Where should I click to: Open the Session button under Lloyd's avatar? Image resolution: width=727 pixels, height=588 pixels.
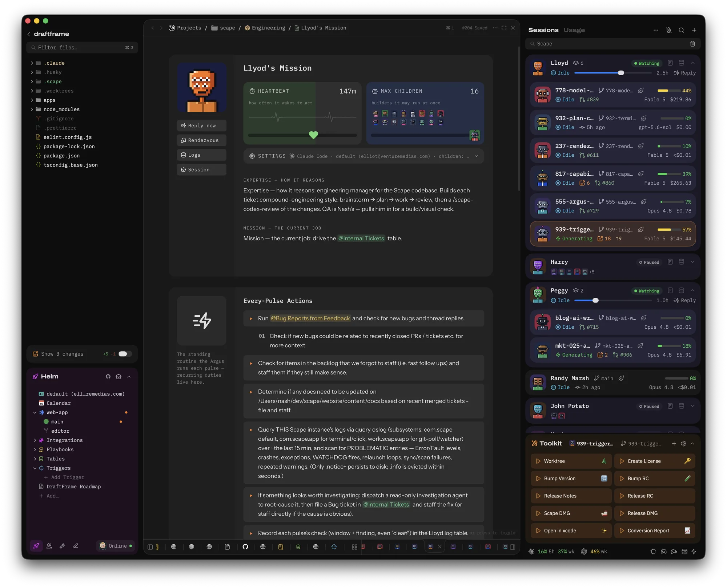[x=201, y=170]
